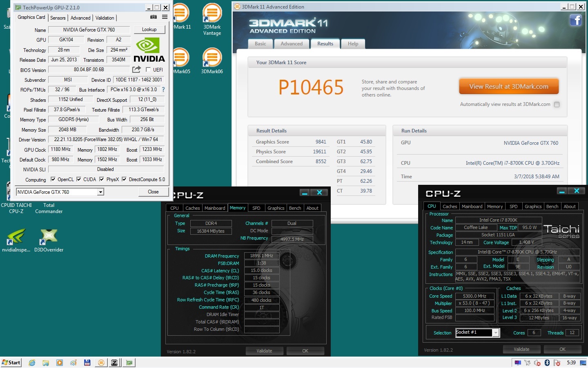Toggle the DirectCompute 5.0 checkbox
This screenshot has width=588, height=368.
pyautogui.click(x=124, y=179)
